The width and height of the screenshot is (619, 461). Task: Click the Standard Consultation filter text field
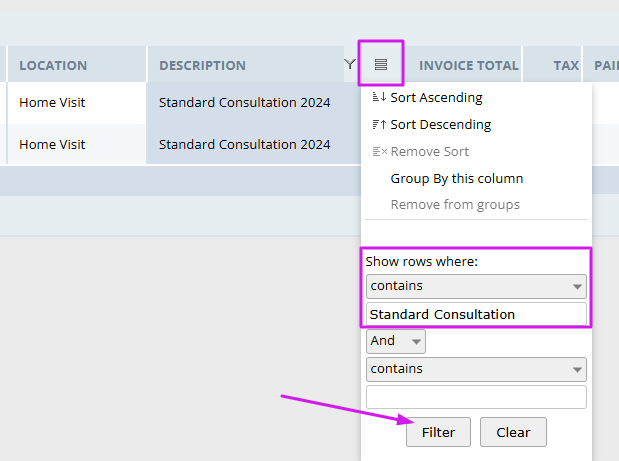click(x=476, y=314)
